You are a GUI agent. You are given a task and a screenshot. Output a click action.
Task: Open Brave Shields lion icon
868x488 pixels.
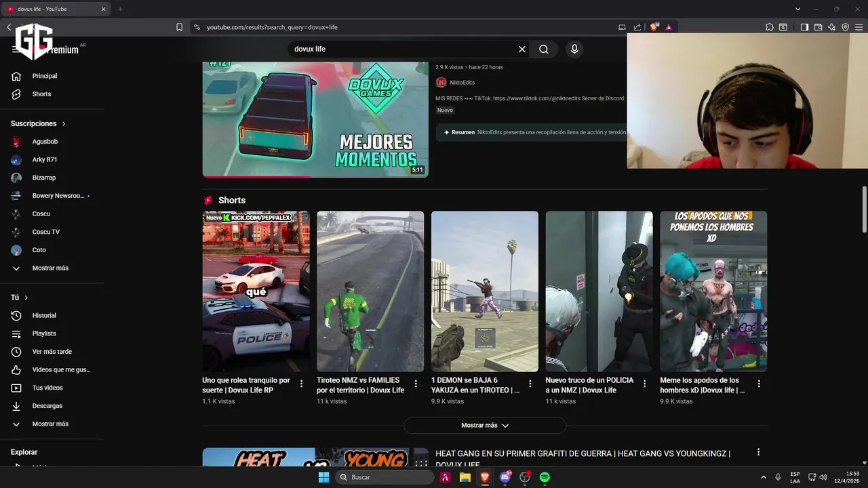[654, 27]
